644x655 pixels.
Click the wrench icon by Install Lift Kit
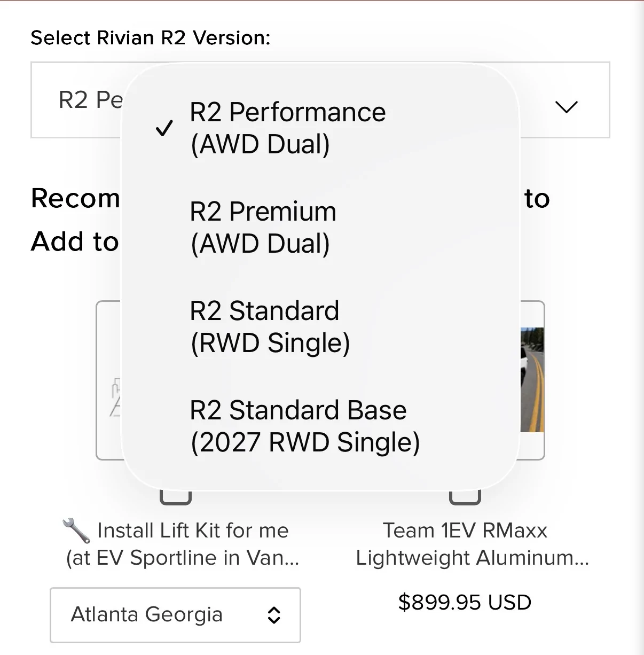pos(76,531)
